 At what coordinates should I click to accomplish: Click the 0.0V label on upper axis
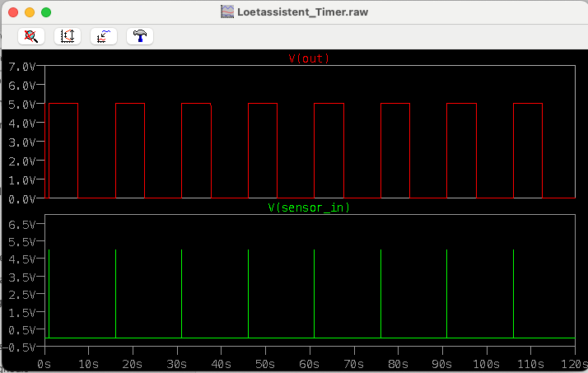(x=21, y=198)
